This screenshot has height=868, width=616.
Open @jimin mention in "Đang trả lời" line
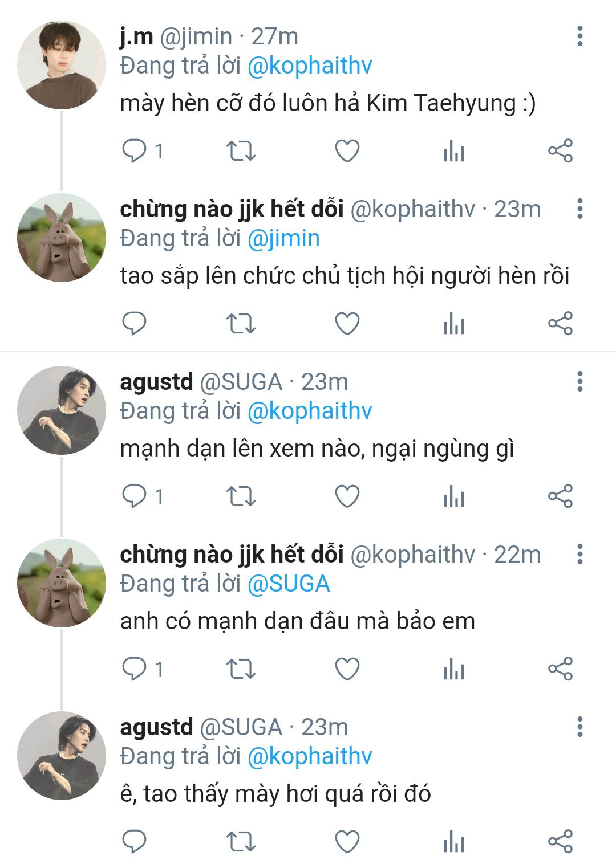pyautogui.click(x=283, y=238)
